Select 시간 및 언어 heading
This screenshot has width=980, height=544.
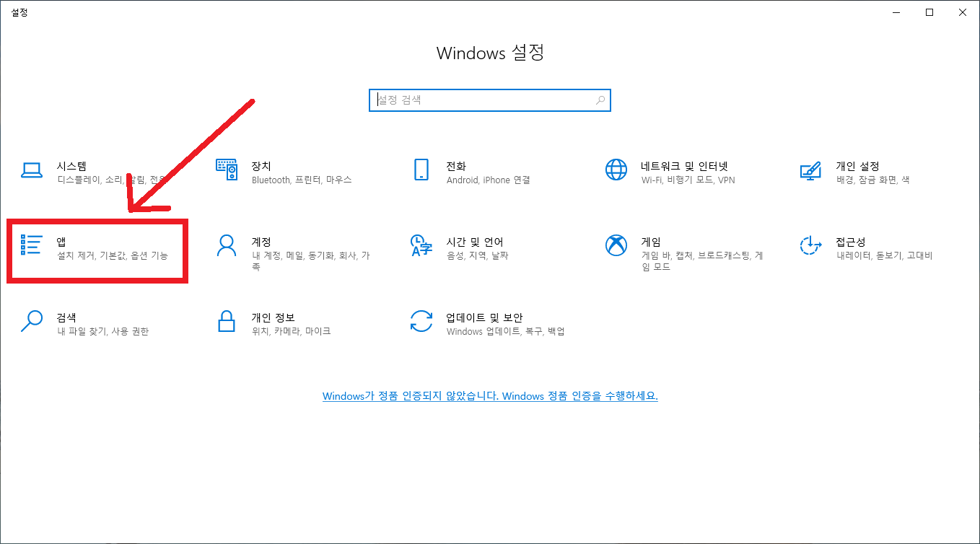(x=475, y=242)
